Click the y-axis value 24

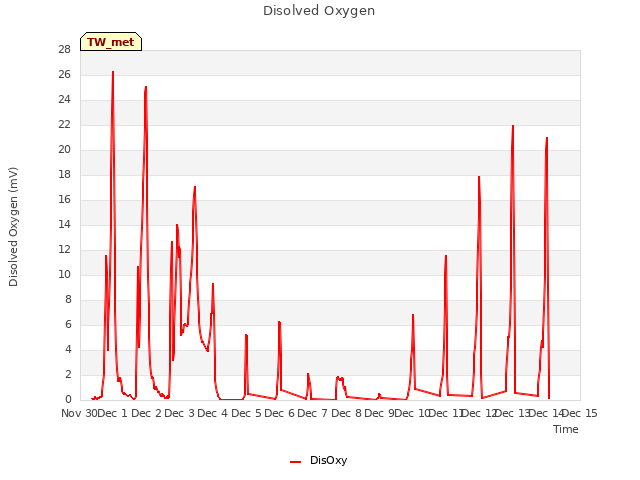coord(64,100)
